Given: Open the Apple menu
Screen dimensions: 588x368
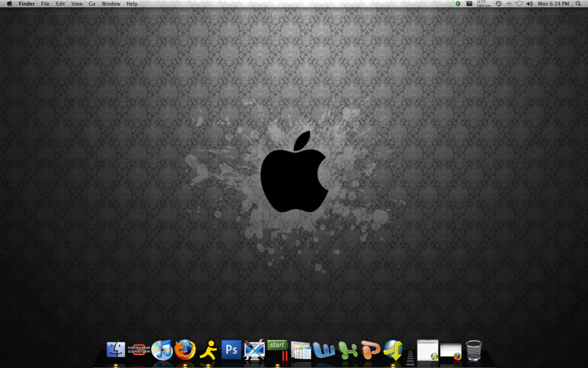Looking at the screenshot, I should tap(10, 4).
